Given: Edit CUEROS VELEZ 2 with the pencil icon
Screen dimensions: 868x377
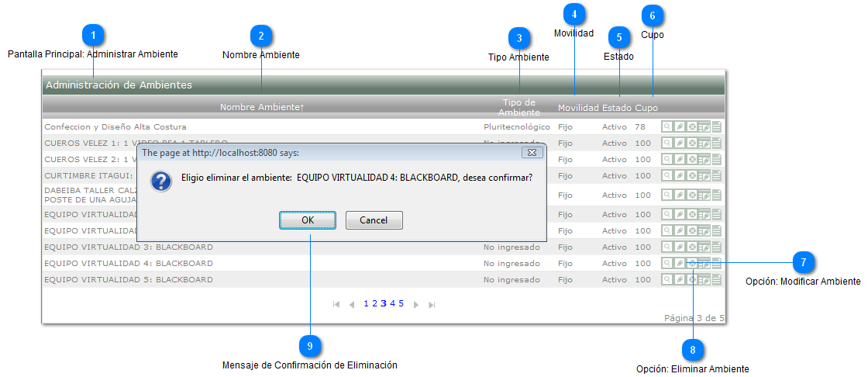Looking at the screenshot, I should (x=679, y=159).
